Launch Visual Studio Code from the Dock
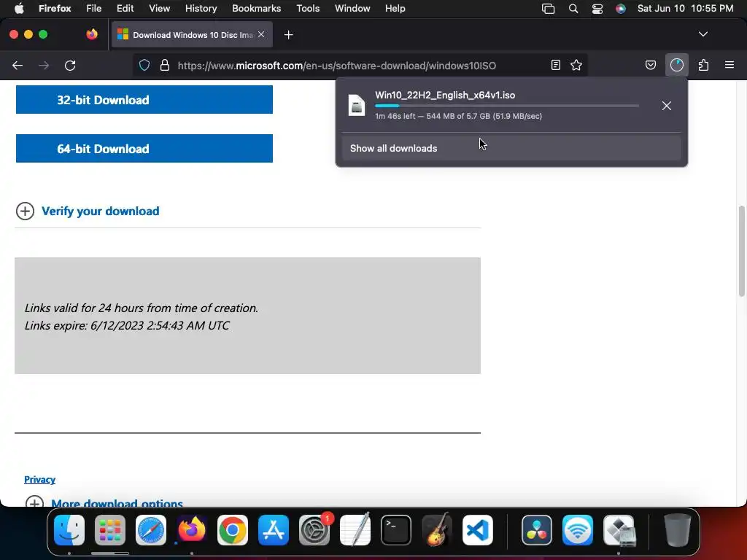 point(478,530)
